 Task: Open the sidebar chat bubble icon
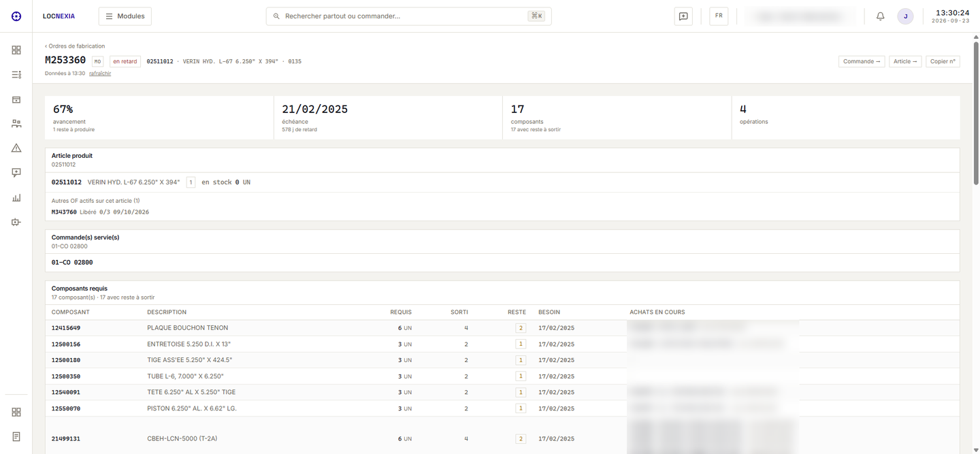tap(16, 173)
